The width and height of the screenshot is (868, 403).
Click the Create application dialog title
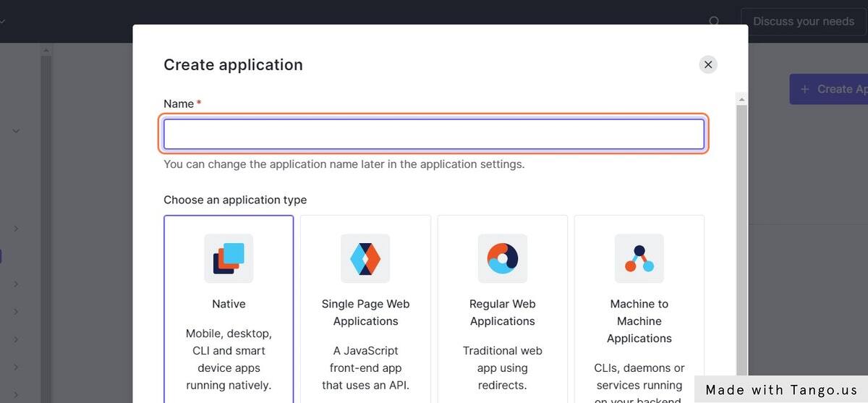(x=233, y=64)
